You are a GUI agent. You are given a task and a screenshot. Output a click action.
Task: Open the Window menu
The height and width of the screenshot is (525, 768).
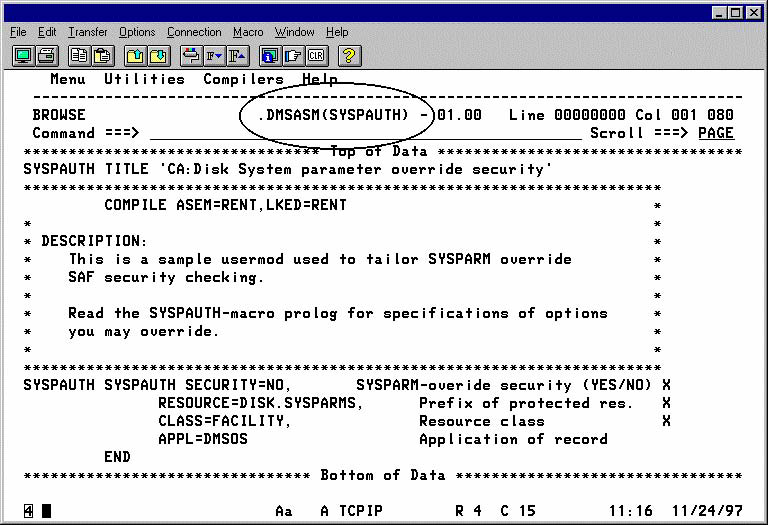pyautogui.click(x=294, y=32)
